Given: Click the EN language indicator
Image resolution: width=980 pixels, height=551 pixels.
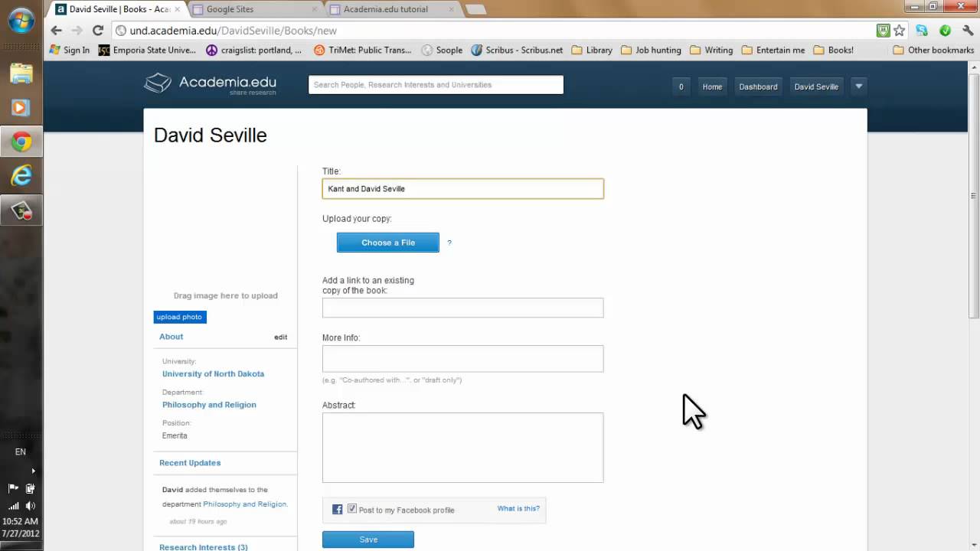Looking at the screenshot, I should click(x=21, y=452).
